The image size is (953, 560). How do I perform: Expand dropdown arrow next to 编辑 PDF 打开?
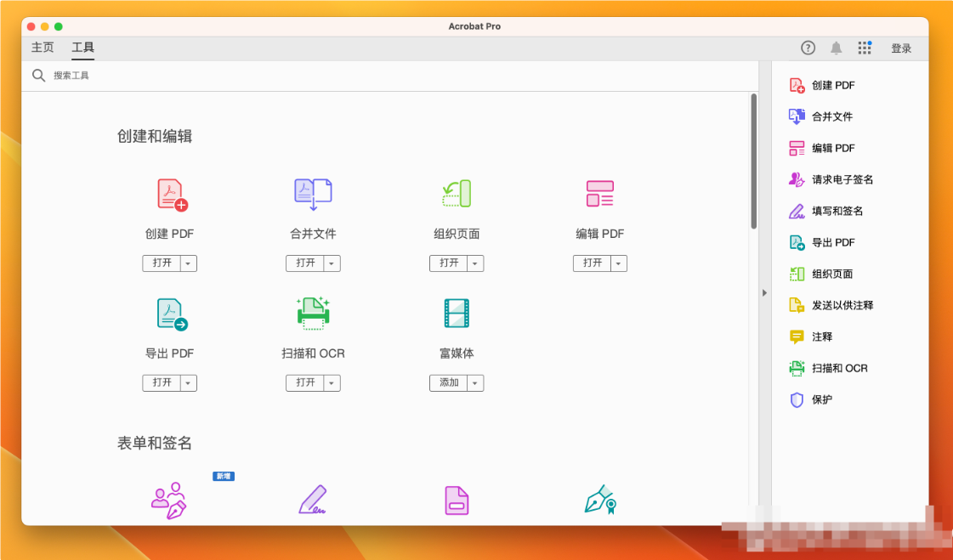click(619, 263)
